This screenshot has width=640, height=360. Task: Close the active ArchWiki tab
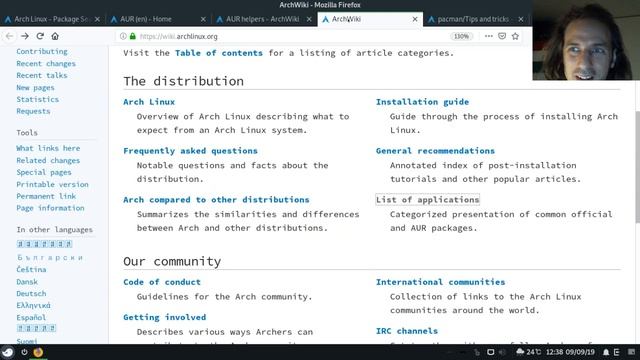(415, 19)
